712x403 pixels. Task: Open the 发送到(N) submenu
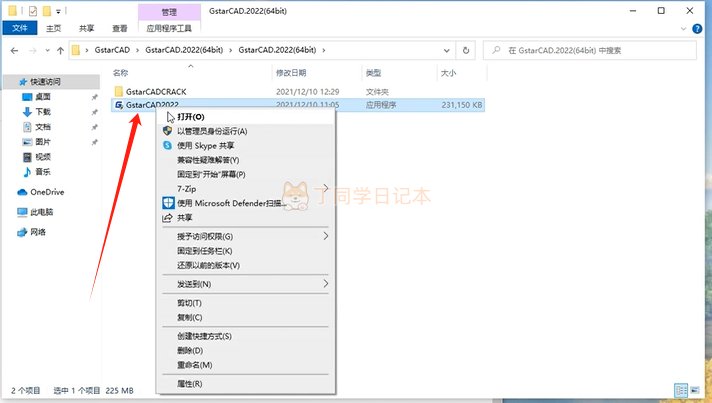[194, 284]
